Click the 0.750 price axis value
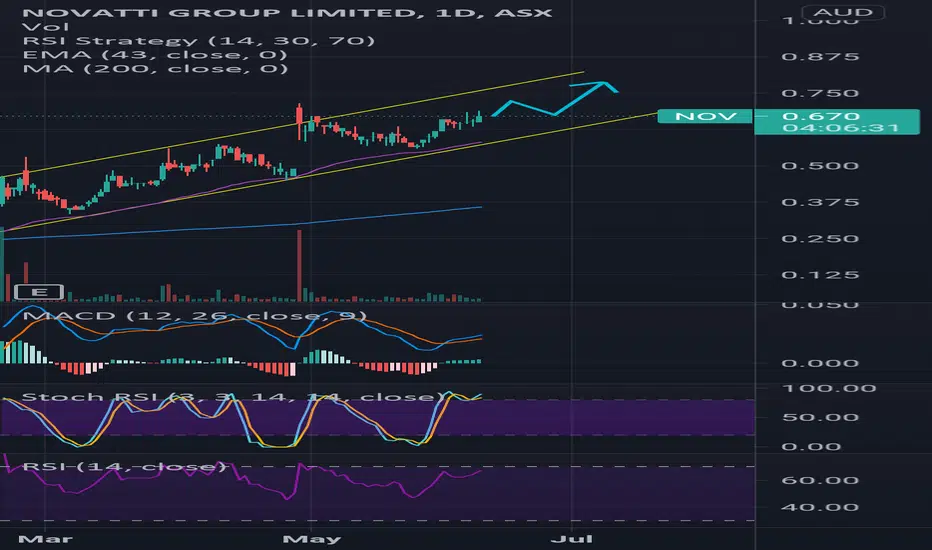 [x=820, y=93]
